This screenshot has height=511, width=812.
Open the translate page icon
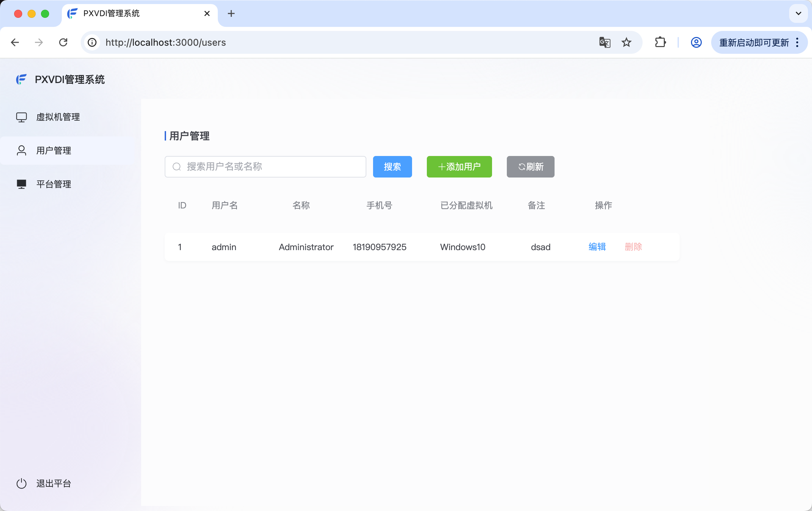pos(604,42)
